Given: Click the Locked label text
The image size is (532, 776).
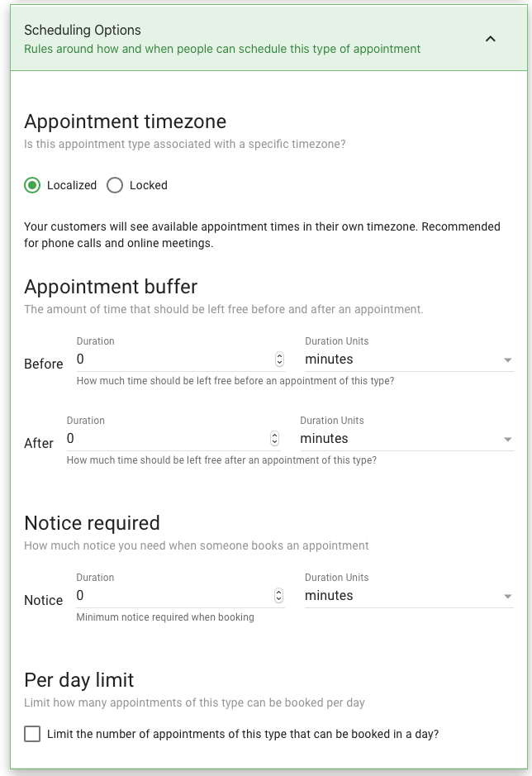Looking at the screenshot, I should tap(149, 185).
